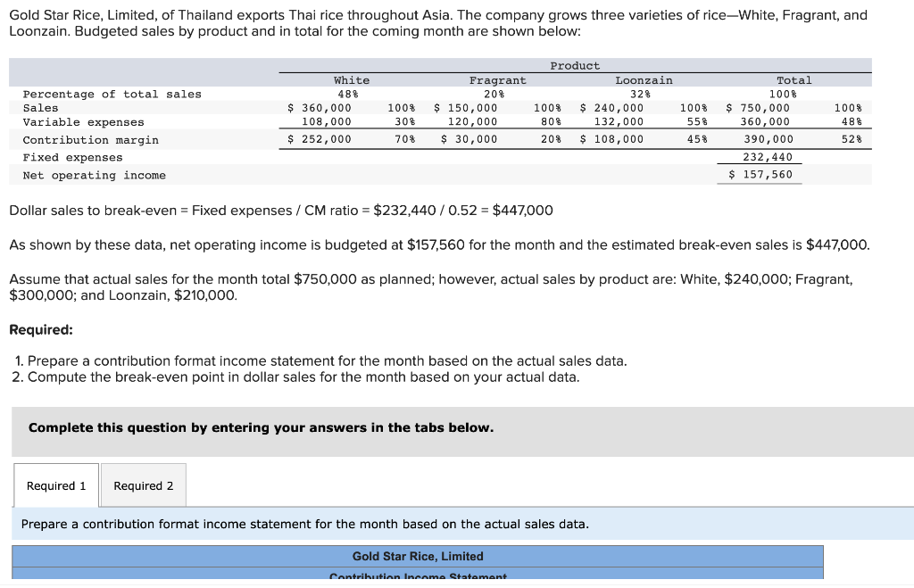Click net operating income $ 157,560
The height and width of the screenshot is (588, 914).
(x=760, y=174)
